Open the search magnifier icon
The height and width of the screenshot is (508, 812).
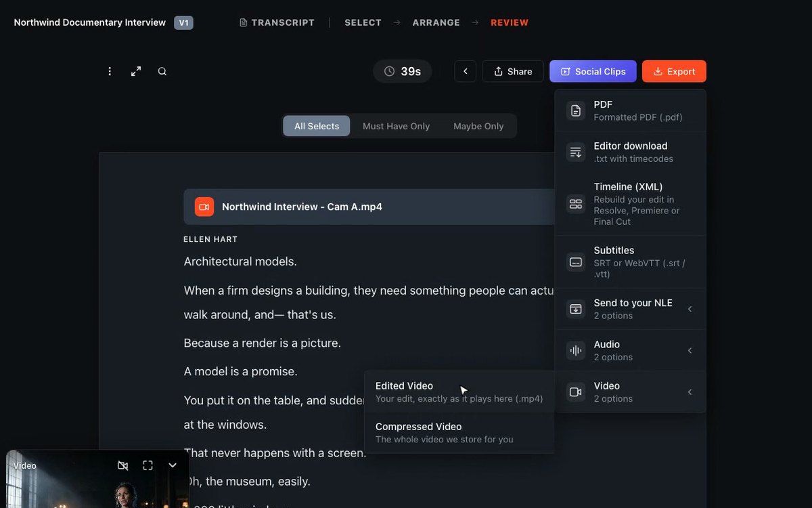point(162,71)
